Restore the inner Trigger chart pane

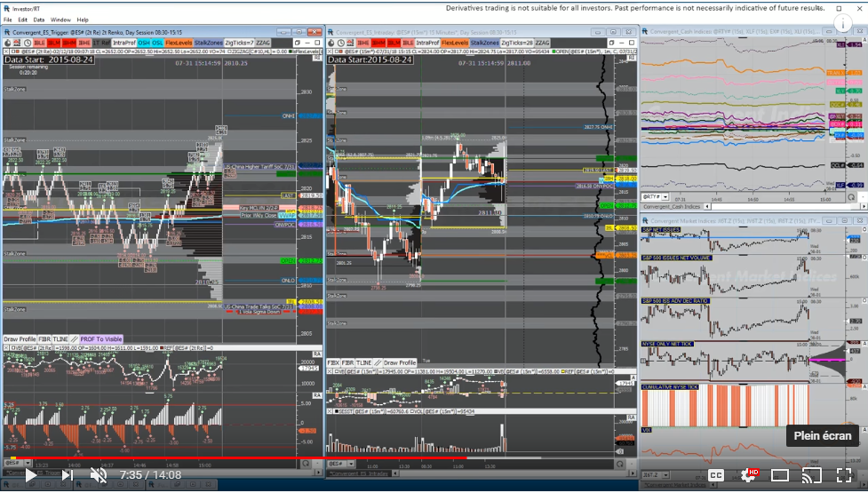298,43
